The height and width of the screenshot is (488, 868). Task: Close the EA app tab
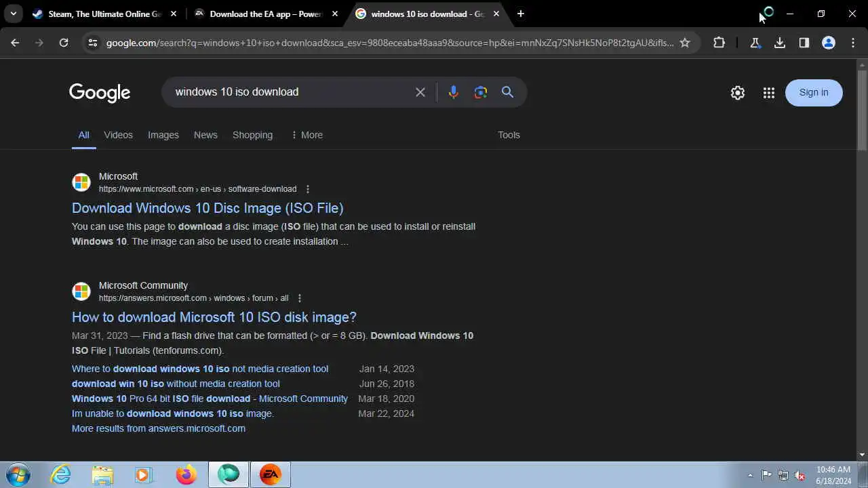335,14
